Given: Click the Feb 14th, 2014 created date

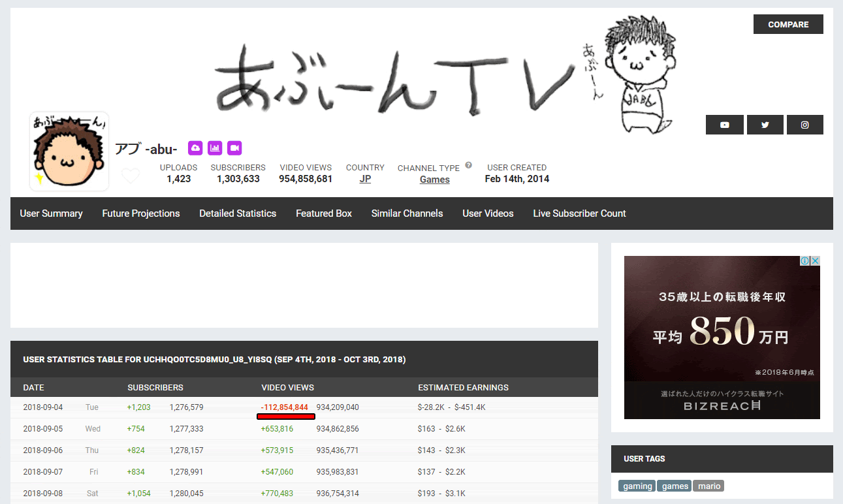Looking at the screenshot, I should click(517, 179).
